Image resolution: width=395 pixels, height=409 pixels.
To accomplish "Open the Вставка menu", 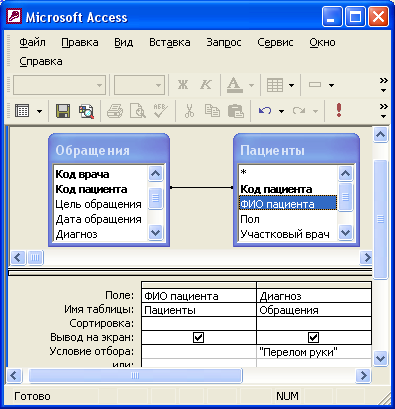I will pyautogui.click(x=170, y=42).
